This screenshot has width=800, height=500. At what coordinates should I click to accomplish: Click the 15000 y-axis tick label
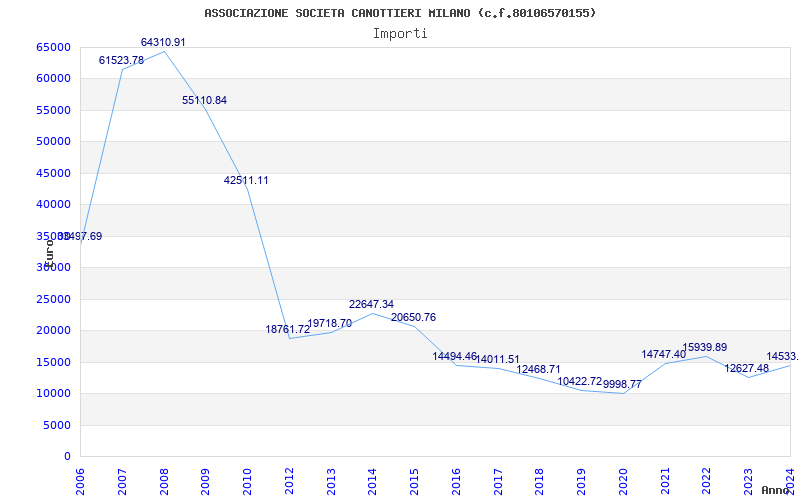[x=54, y=362]
